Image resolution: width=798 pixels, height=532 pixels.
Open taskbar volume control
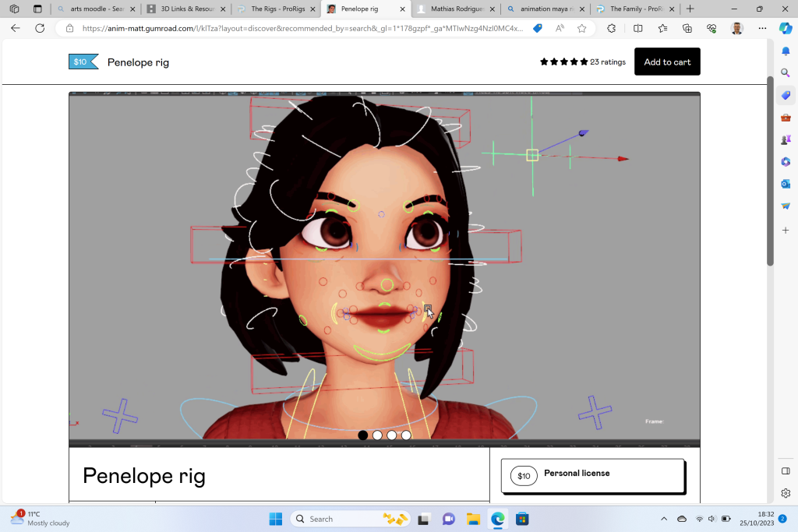[711, 519]
